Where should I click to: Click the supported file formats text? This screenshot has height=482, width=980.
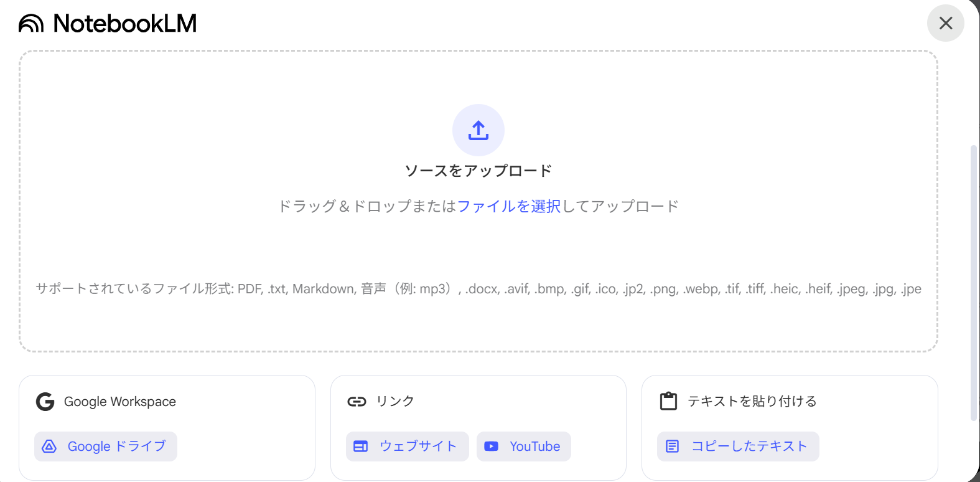[x=478, y=289]
